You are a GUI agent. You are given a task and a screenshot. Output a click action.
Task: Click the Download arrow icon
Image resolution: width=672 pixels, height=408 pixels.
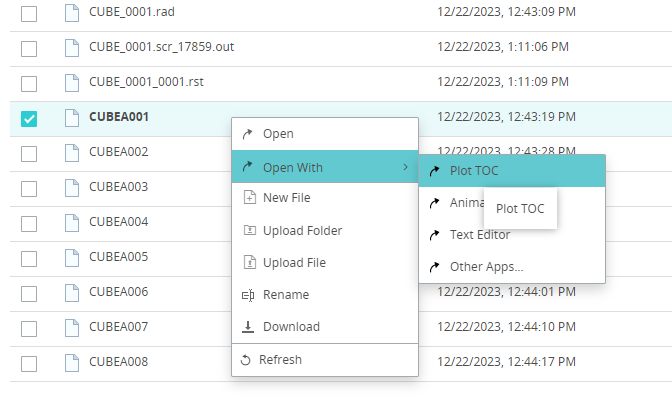249,327
